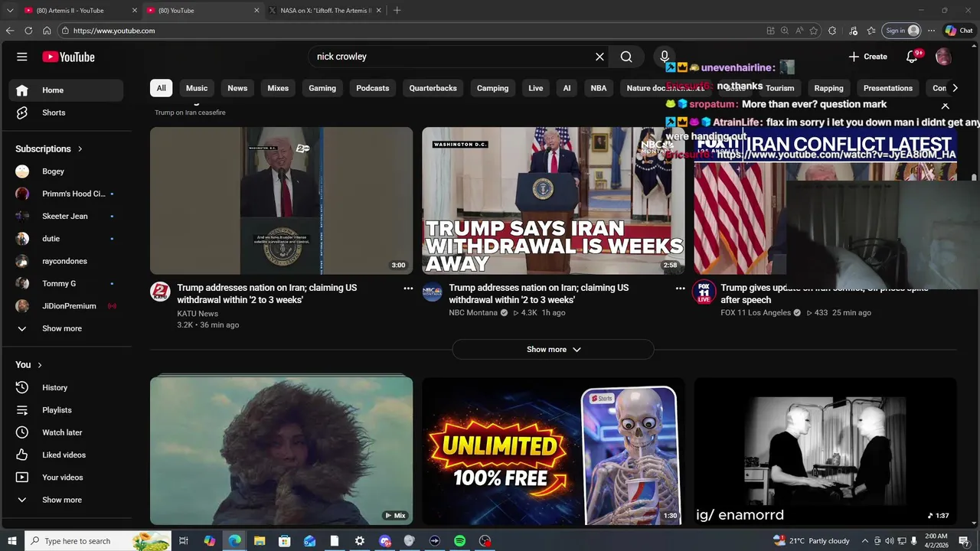Activate the read aloud icon
This screenshot has width=980, height=551.
799,31
